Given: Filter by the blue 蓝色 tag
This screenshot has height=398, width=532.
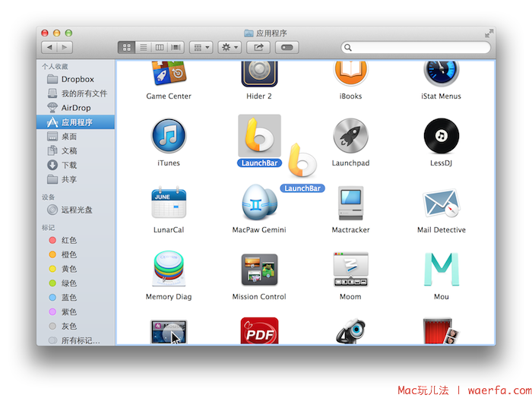Looking at the screenshot, I should pos(76,297).
